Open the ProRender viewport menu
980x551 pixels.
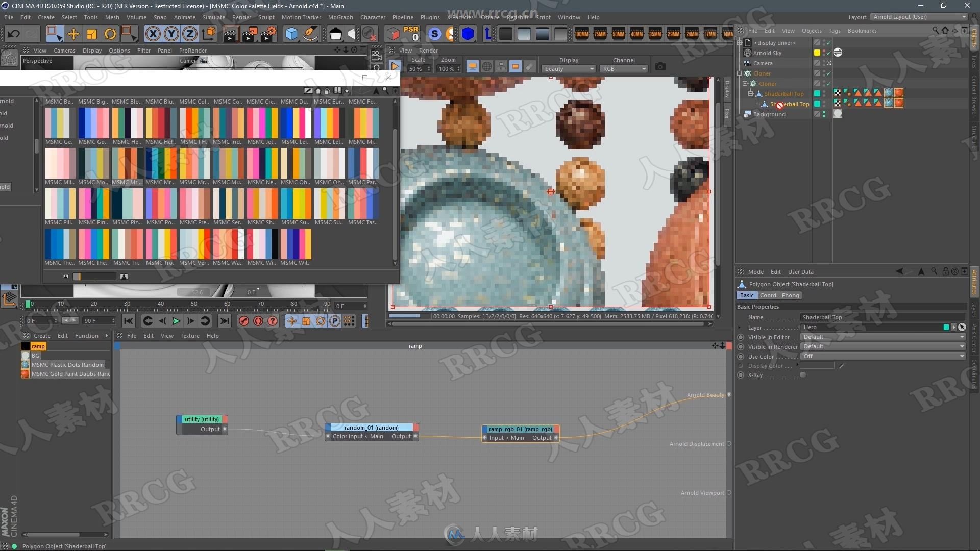[x=192, y=51]
